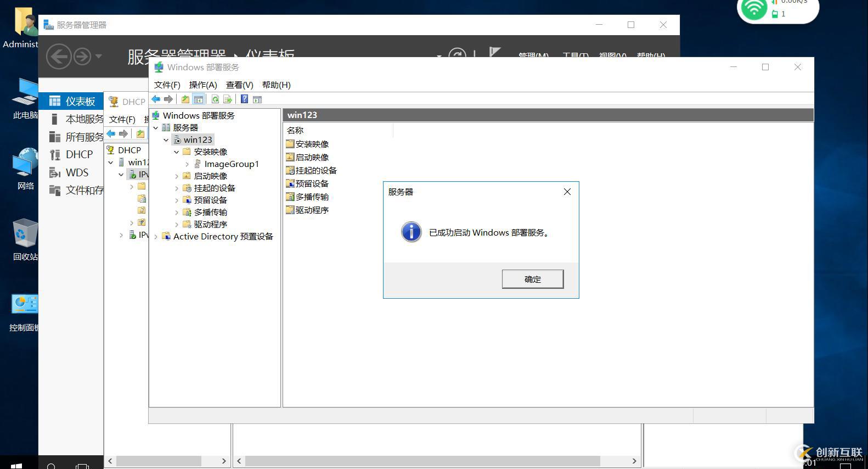Click the 预留设备 icon in the right pane
This screenshot has height=469, width=868.
(x=290, y=183)
